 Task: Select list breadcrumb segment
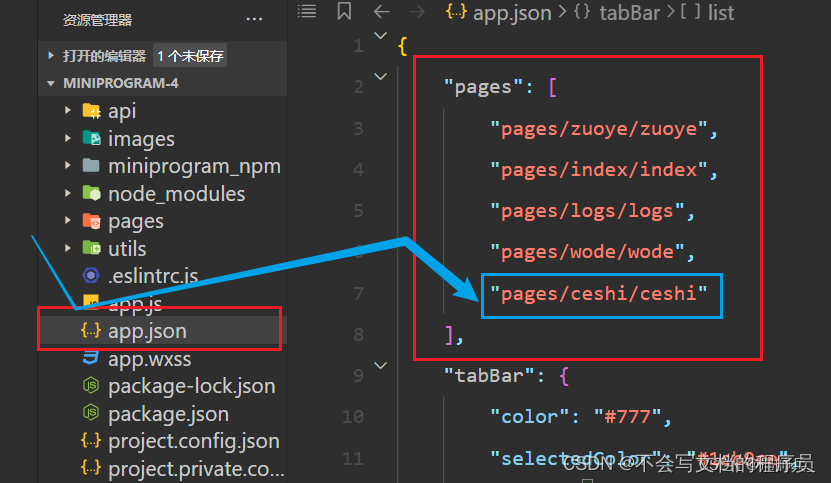tap(721, 13)
